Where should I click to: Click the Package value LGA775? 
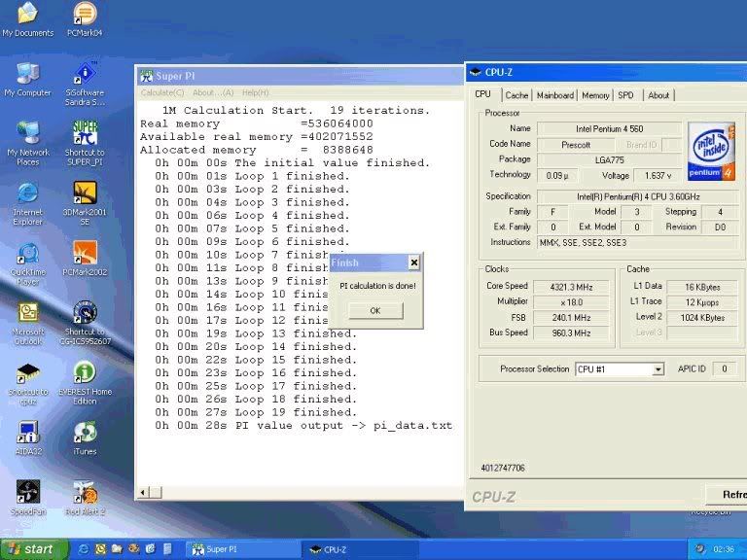coord(609,160)
